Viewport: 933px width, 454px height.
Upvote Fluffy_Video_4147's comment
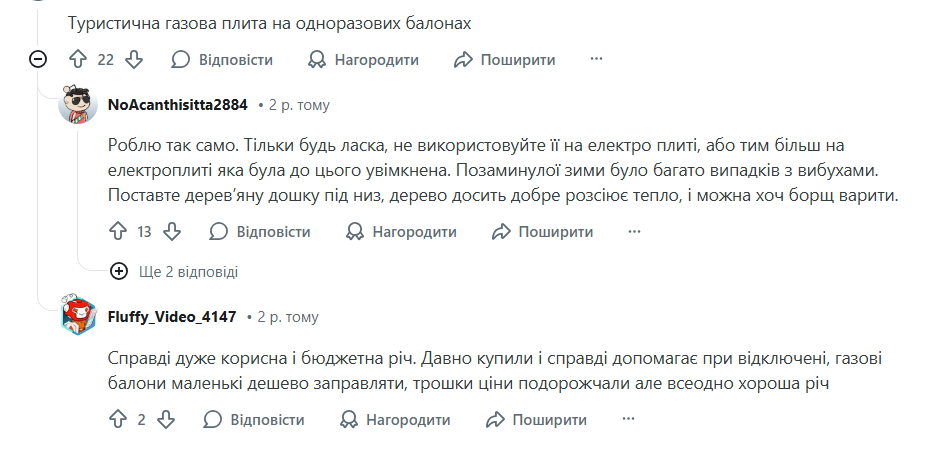[x=117, y=420]
